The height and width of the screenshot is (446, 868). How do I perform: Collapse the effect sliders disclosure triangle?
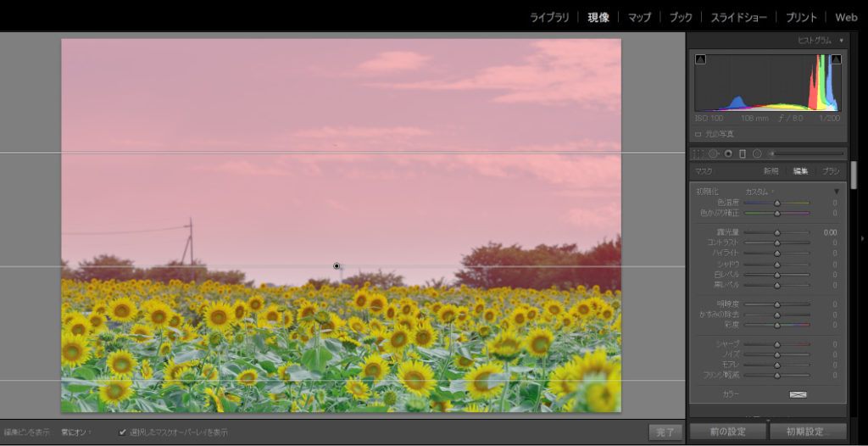tap(837, 192)
